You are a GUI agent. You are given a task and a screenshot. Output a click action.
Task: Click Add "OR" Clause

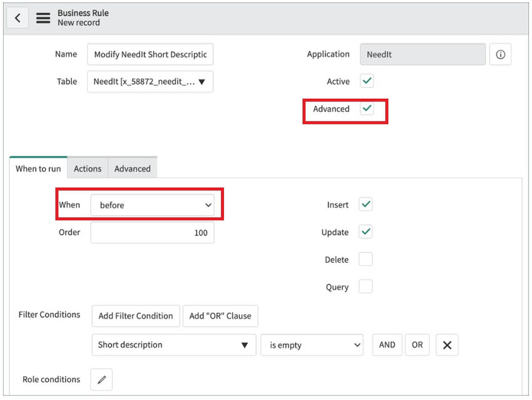pyautogui.click(x=220, y=315)
